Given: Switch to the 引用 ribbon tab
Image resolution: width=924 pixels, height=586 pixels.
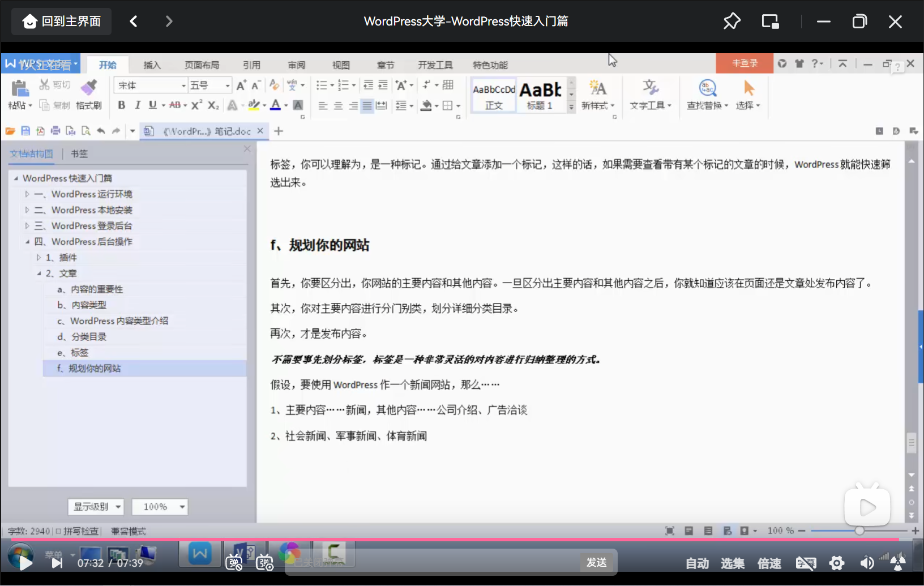Looking at the screenshot, I should point(251,65).
